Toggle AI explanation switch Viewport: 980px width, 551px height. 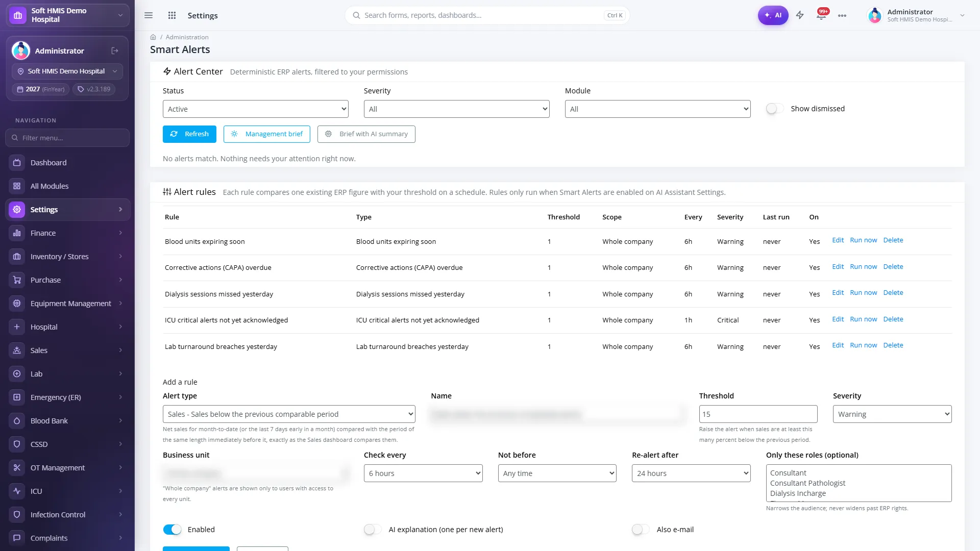click(373, 530)
